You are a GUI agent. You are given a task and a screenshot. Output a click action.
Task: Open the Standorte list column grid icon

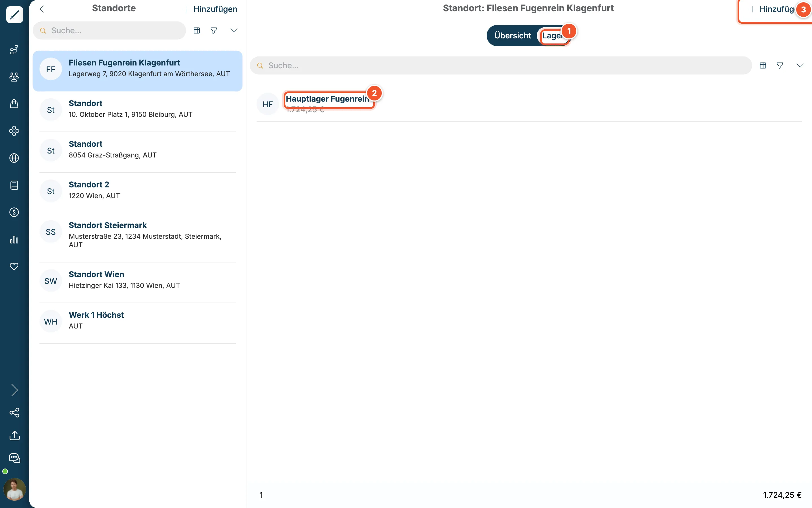click(197, 30)
